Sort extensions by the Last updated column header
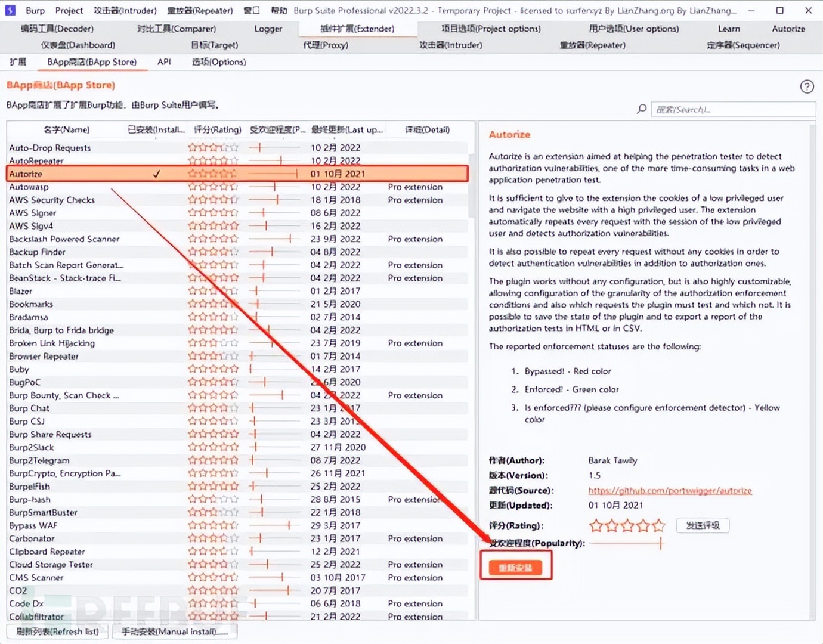Viewport: 823px width, 644px height. [347, 129]
